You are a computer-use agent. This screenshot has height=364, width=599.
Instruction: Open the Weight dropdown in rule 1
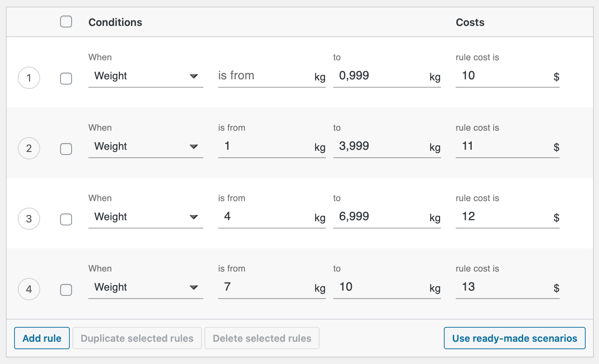pyautogui.click(x=145, y=76)
